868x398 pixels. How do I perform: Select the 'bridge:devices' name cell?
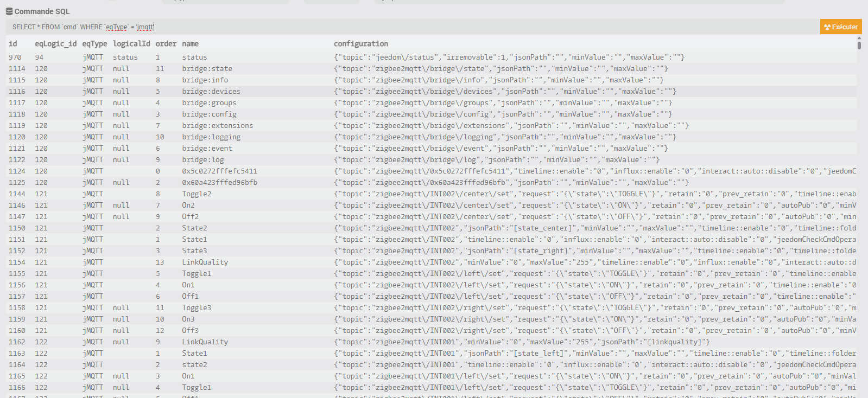tap(211, 92)
